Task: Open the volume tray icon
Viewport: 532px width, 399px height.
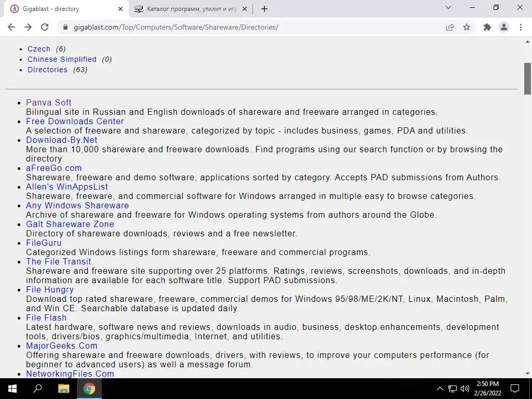Action: pos(465,389)
